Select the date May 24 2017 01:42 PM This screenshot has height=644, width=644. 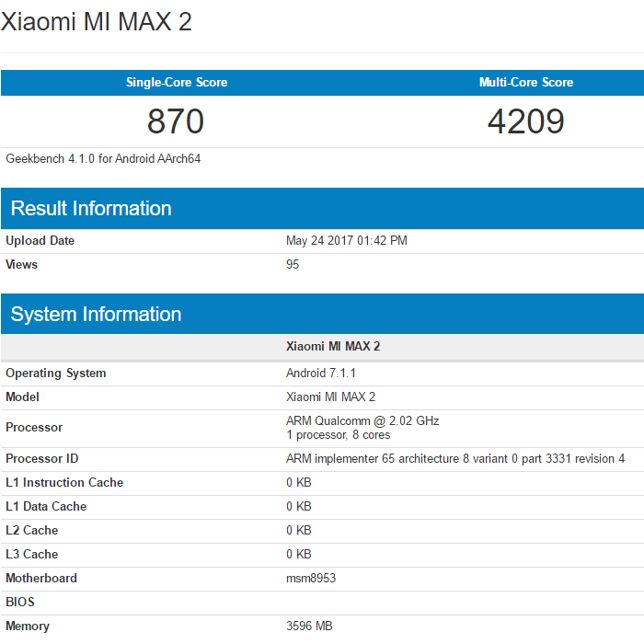[347, 241]
